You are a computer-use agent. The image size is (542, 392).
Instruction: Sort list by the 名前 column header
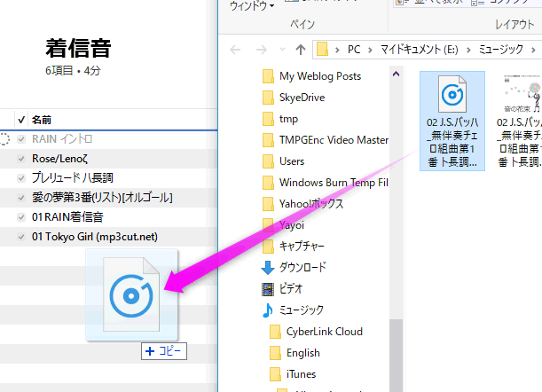tap(42, 119)
